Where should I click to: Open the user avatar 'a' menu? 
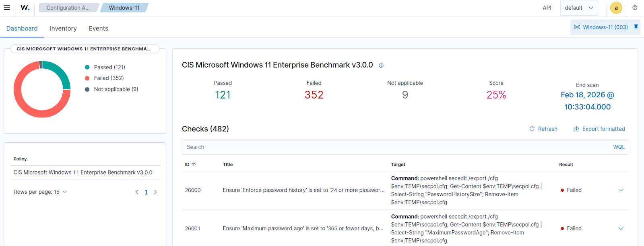[616, 8]
